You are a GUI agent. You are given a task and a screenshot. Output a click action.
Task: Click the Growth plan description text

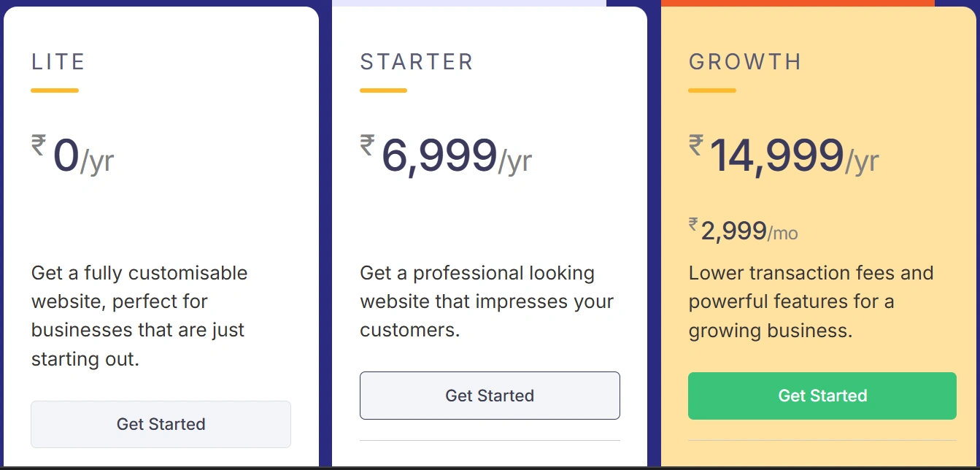coord(811,301)
